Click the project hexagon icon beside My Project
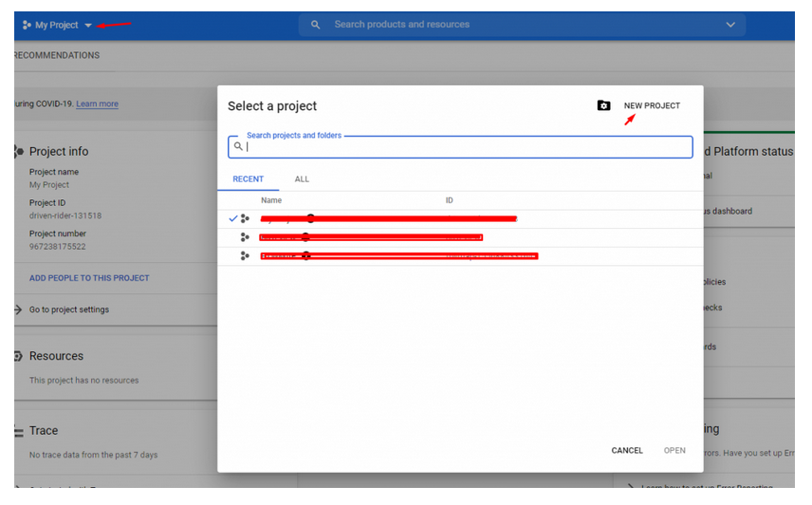Screen dimensions: 812x505 (x=27, y=25)
